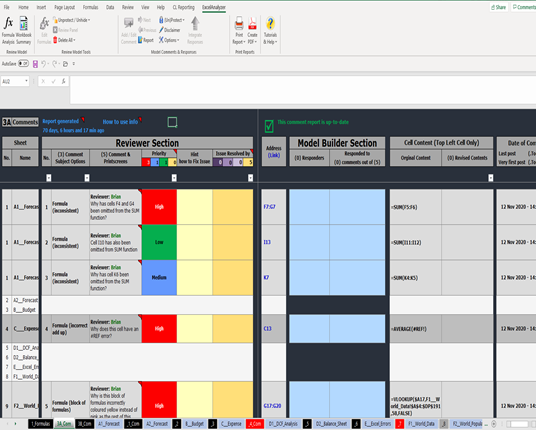The image size is (536, 430).
Task: Switch to the Data ribbon tab
Action: [110, 7]
